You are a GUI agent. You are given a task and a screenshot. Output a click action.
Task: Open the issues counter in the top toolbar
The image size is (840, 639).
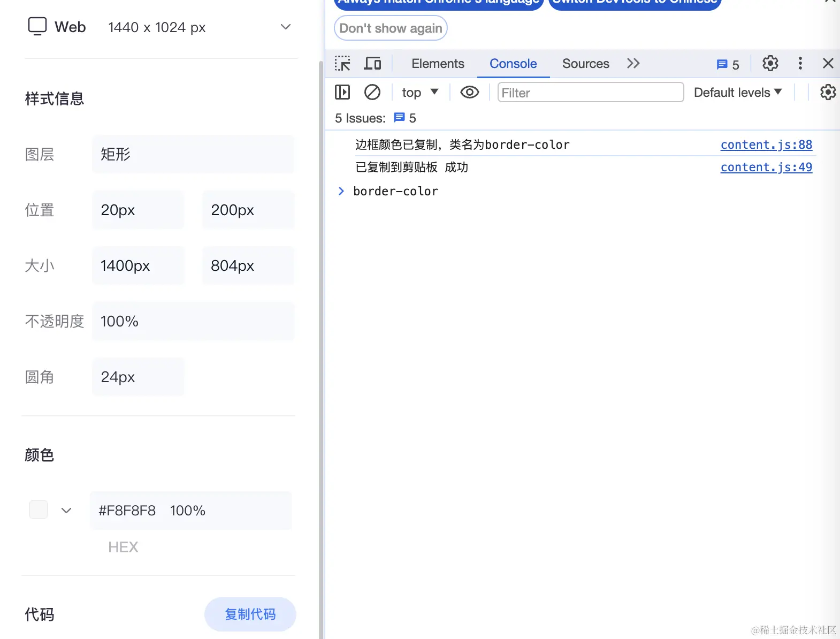pyautogui.click(x=728, y=65)
